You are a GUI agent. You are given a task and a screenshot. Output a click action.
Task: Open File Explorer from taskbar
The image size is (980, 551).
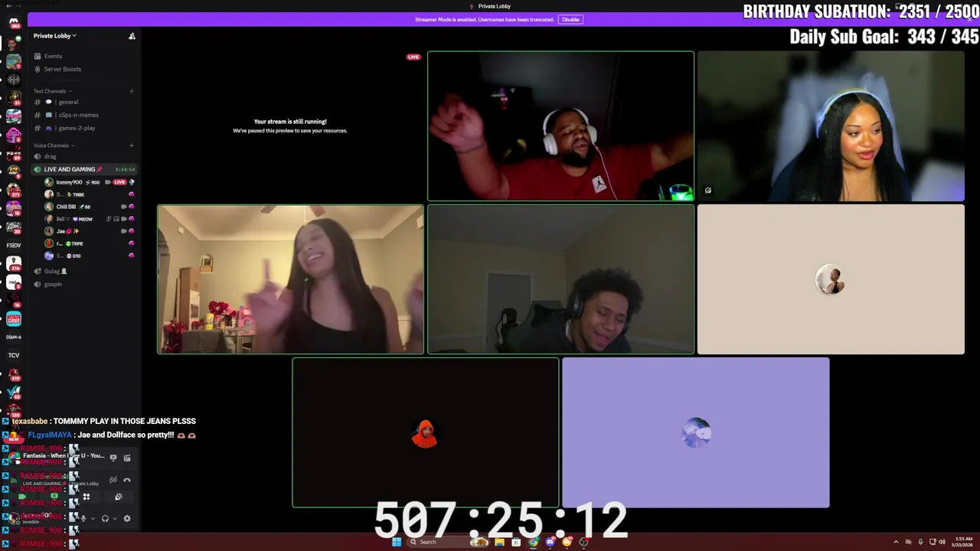point(499,542)
